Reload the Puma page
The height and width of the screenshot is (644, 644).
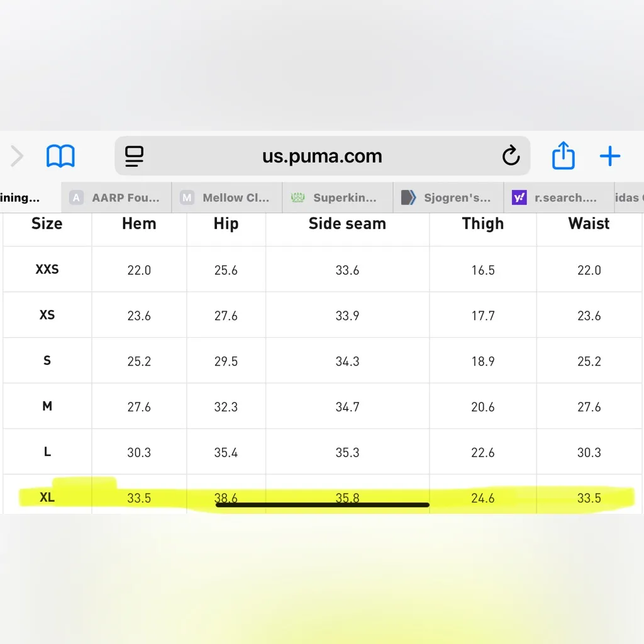(x=511, y=156)
